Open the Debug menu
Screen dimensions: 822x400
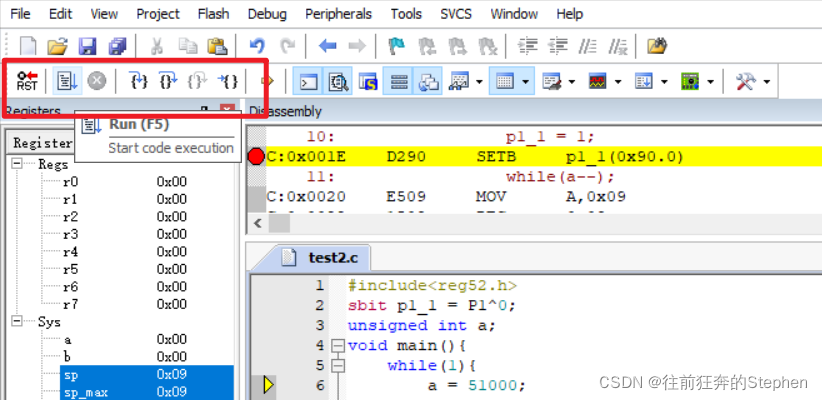coord(267,14)
